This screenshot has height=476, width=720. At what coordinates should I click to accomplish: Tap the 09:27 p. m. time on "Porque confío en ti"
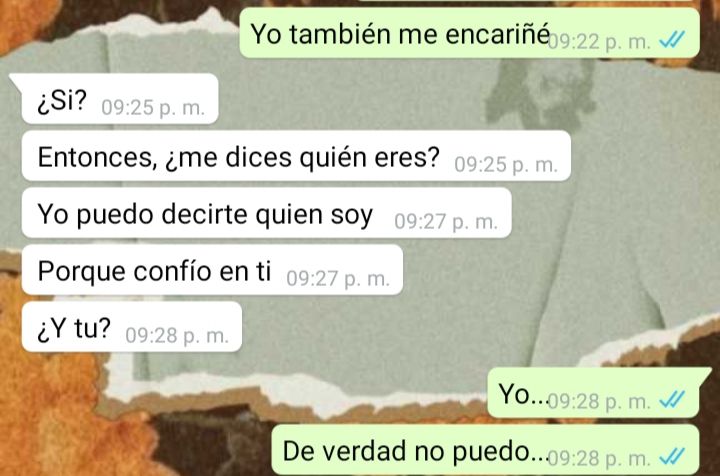pos(338,279)
